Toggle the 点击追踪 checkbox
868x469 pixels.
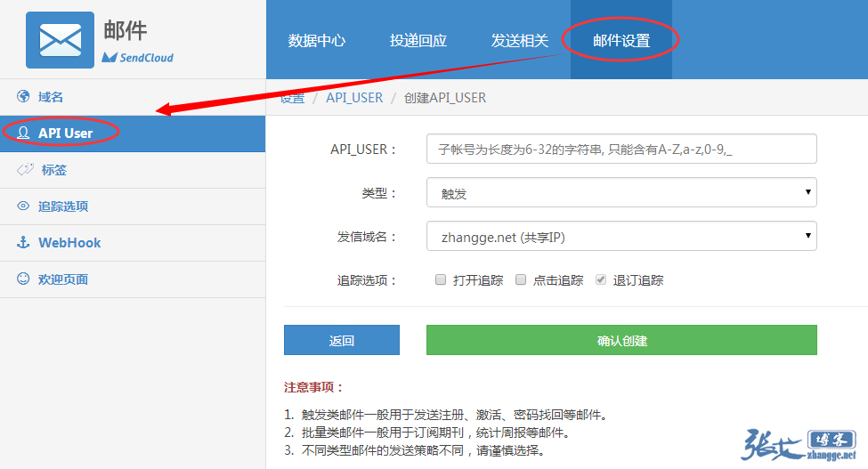[x=521, y=279]
